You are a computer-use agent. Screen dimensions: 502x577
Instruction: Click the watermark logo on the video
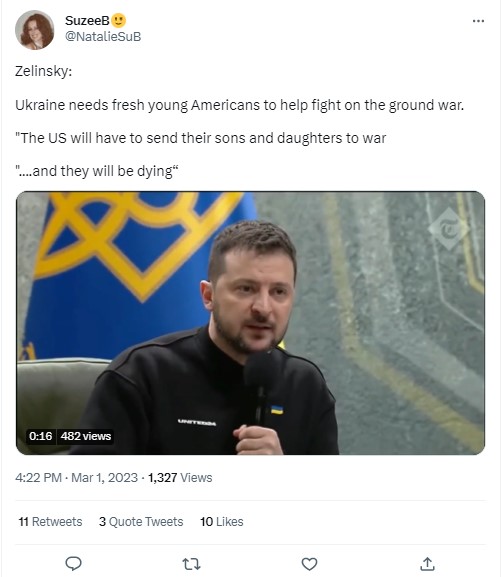coord(449,229)
